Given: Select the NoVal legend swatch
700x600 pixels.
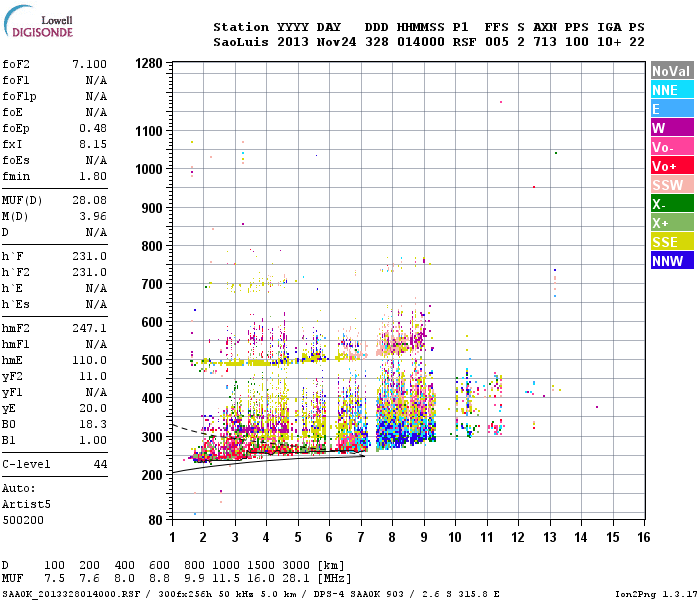Looking at the screenshot, I should tap(672, 71).
